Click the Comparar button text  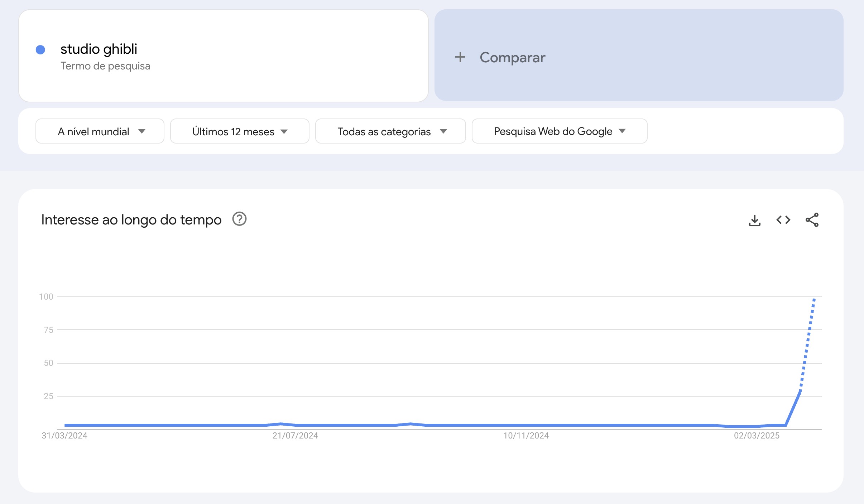[512, 57]
